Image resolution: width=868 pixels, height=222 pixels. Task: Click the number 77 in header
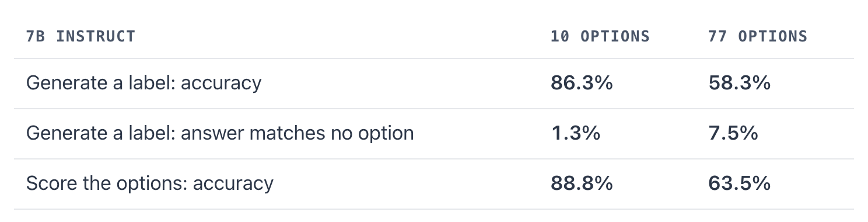tap(718, 36)
